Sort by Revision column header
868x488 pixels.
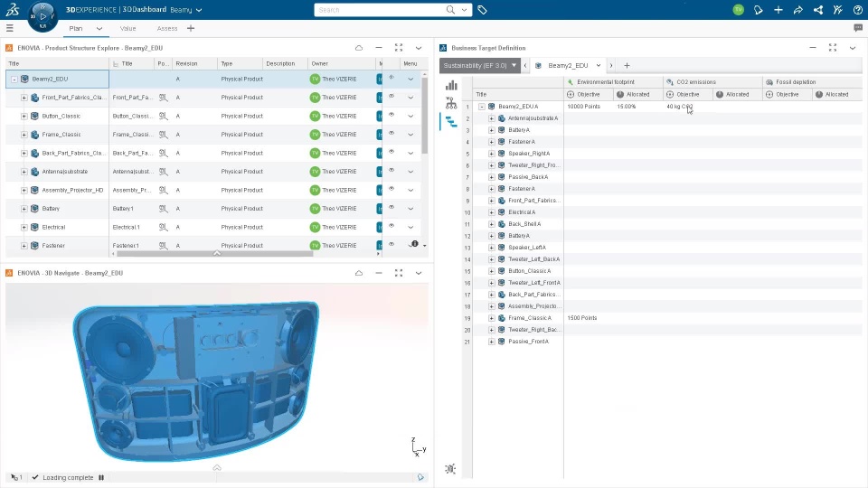[186, 63]
